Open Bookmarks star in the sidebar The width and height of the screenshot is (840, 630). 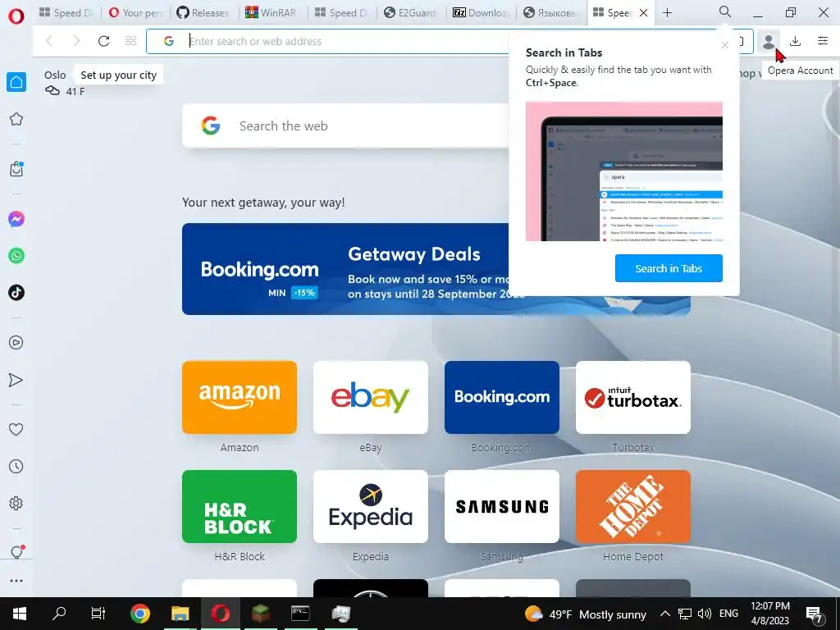[x=16, y=119]
